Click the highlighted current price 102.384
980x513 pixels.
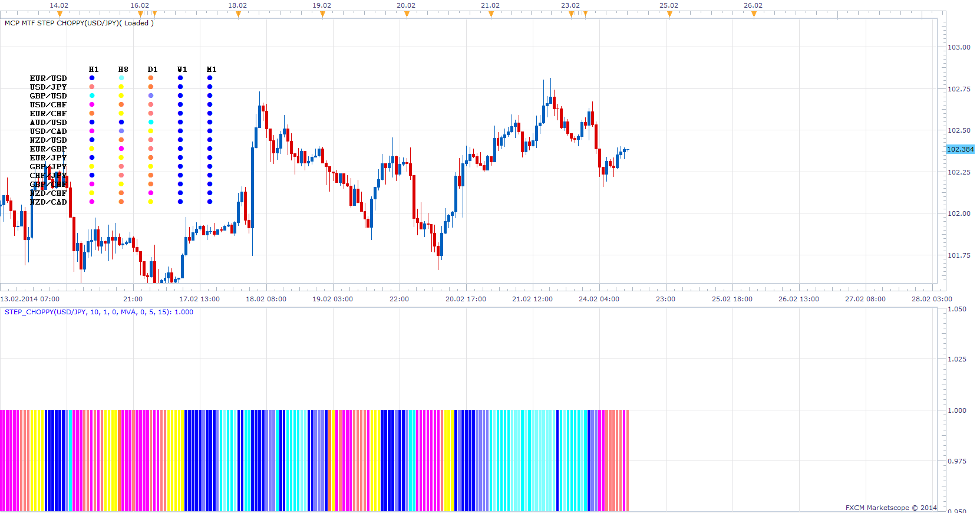click(x=960, y=149)
